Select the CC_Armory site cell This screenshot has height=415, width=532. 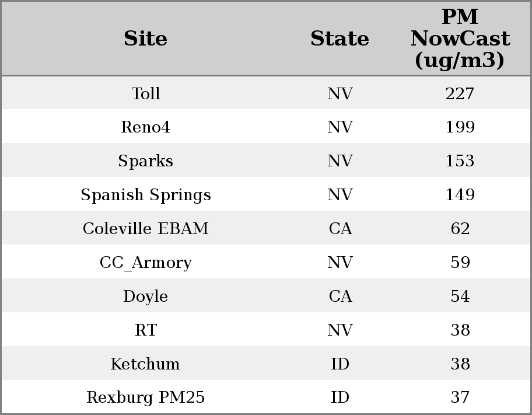(146, 263)
